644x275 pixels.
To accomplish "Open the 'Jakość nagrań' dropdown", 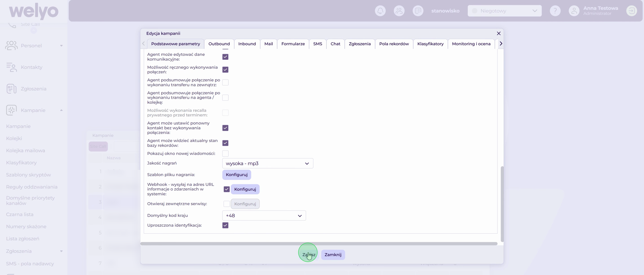I will (267, 163).
